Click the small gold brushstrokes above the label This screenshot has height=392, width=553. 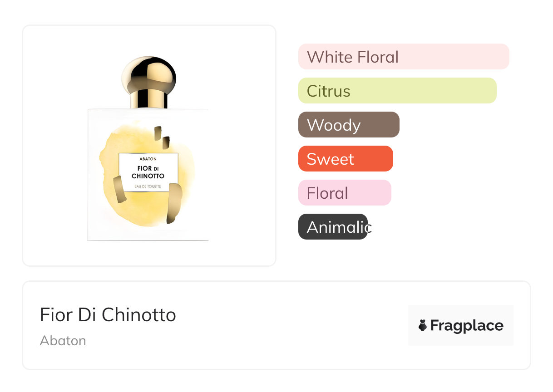161,137
